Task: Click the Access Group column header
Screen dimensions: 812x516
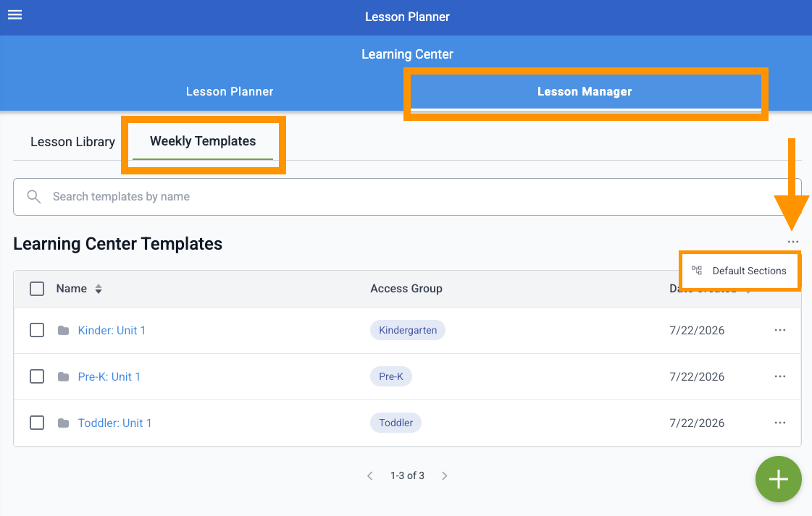Action: [x=406, y=289]
